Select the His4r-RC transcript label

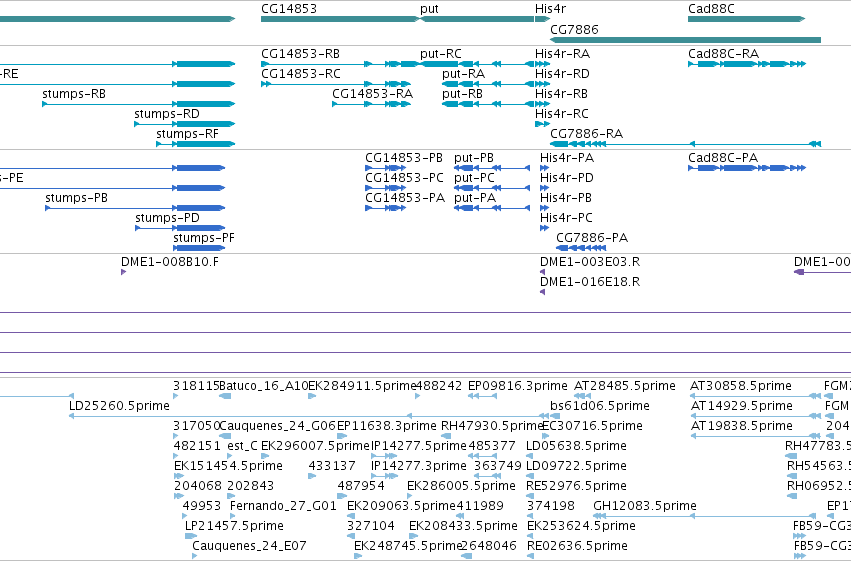pyautogui.click(x=562, y=114)
